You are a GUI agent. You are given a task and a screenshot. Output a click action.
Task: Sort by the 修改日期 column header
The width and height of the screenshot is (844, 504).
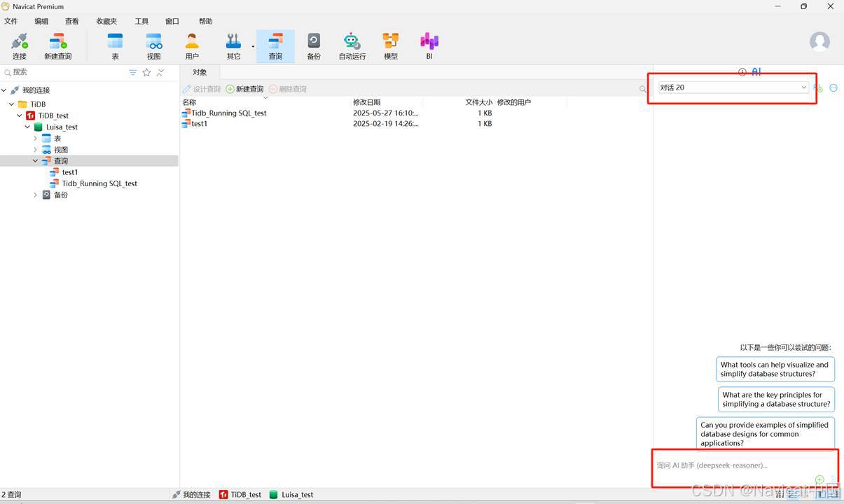(387, 102)
